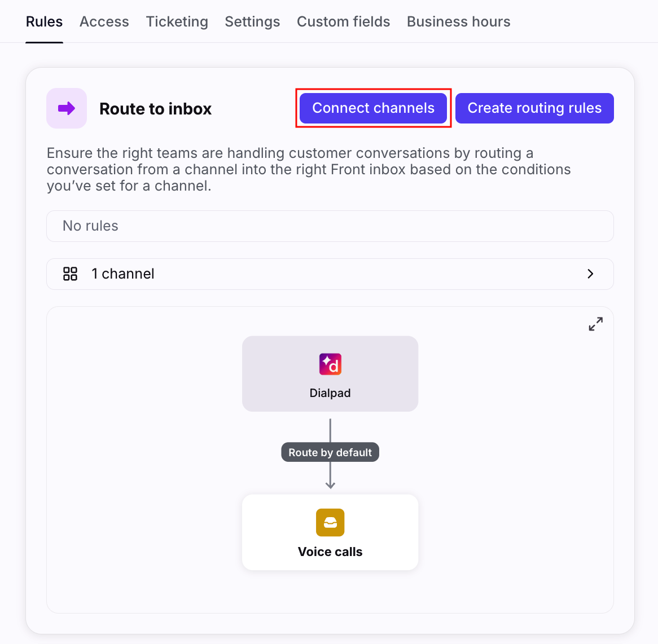Open the Ticketing tab
The width and height of the screenshot is (658, 644).
(177, 21)
